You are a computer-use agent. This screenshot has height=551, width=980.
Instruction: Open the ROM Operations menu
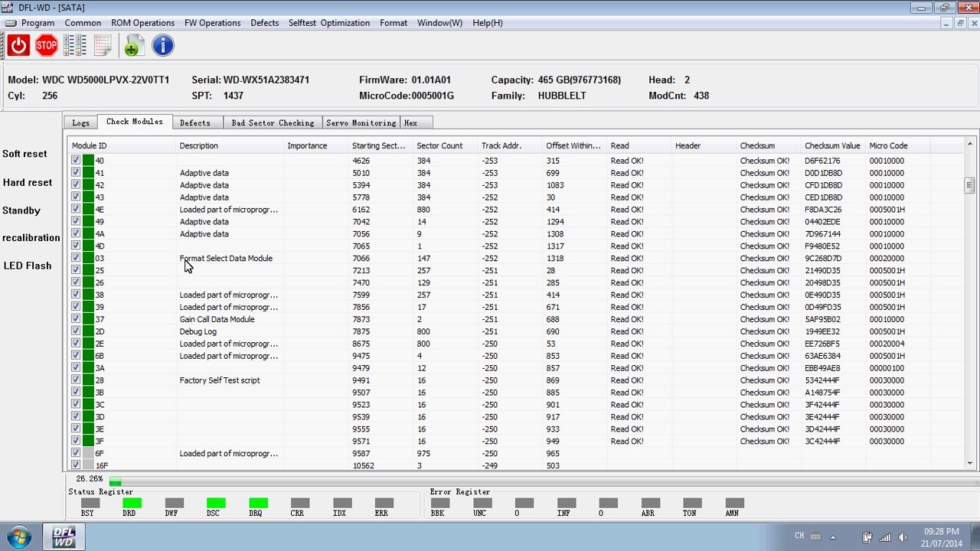[142, 23]
